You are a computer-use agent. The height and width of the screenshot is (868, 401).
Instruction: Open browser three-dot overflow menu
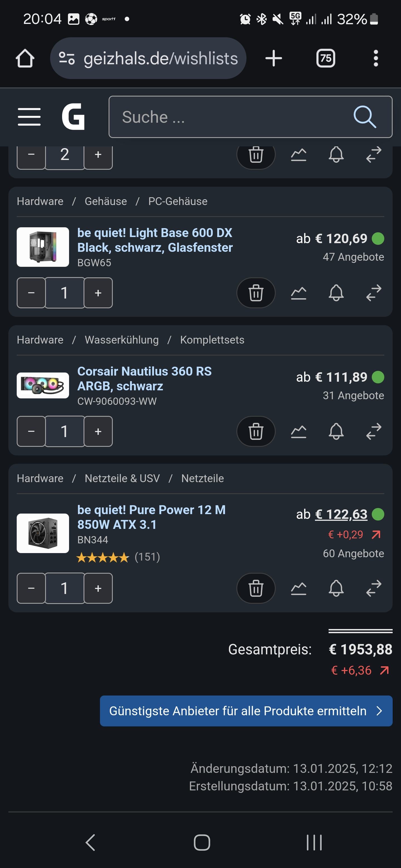click(x=376, y=58)
